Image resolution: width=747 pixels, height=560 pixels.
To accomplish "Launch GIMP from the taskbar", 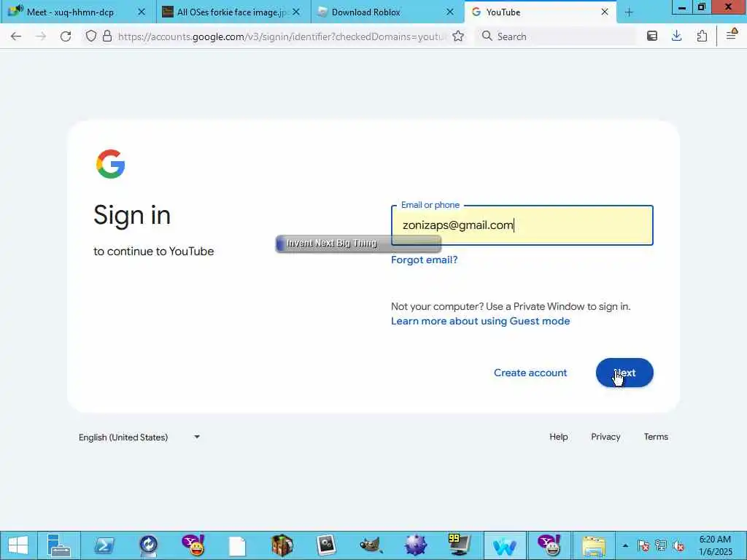I will [371, 545].
